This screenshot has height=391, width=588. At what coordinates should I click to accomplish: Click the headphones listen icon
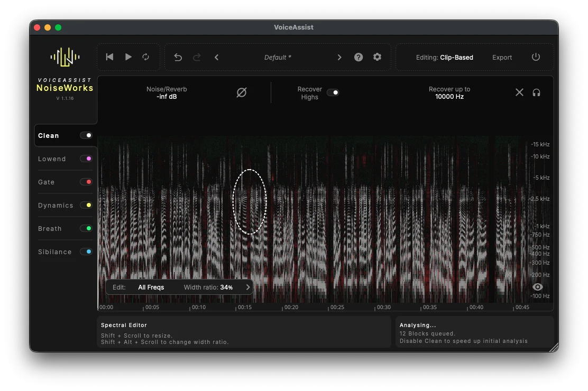coord(536,92)
